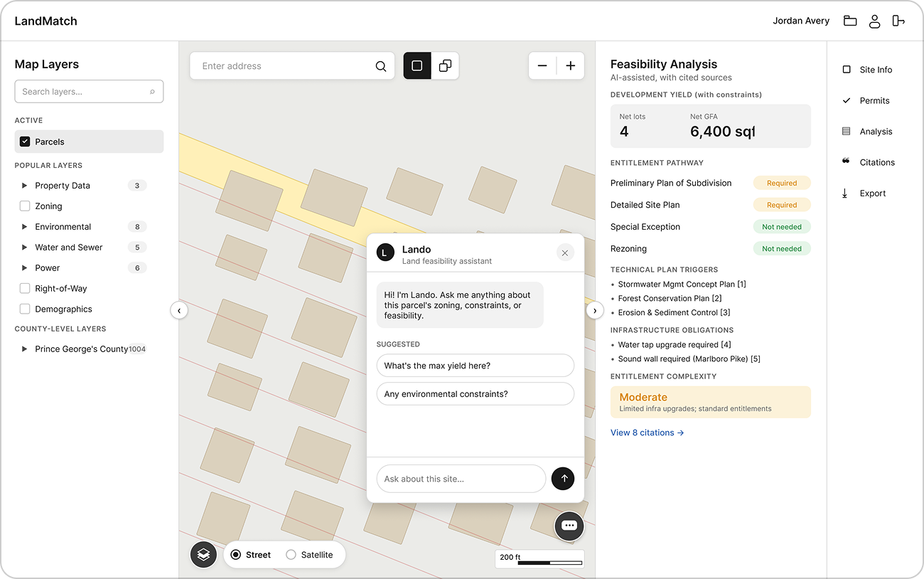Send message with the arrow-up button
924x579 pixels.
pos(563,479)
